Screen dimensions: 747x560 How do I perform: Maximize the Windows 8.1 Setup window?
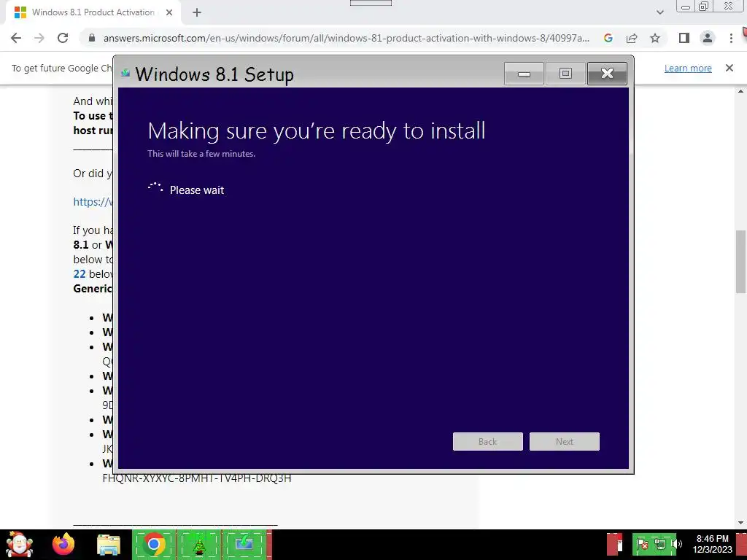click(x=565, y=74)
